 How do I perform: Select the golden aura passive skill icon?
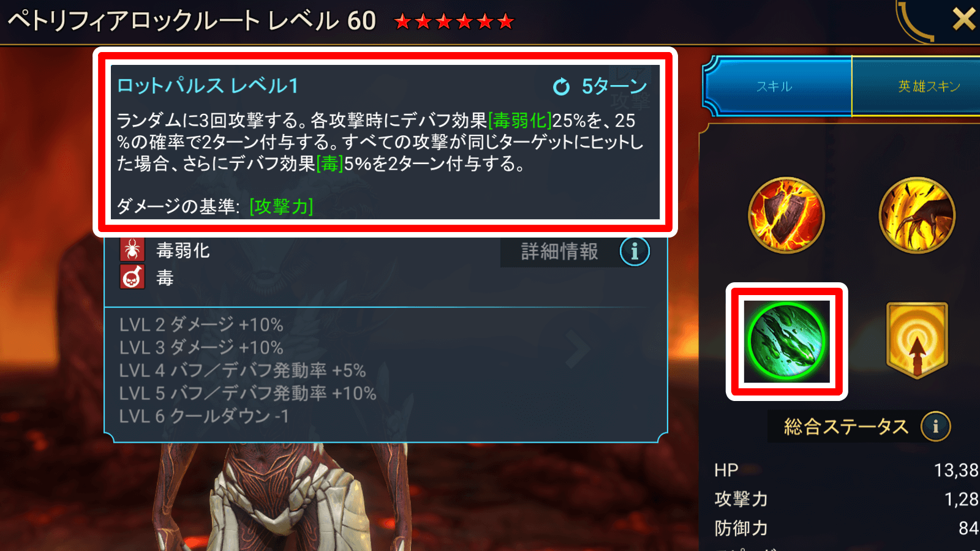917,340
